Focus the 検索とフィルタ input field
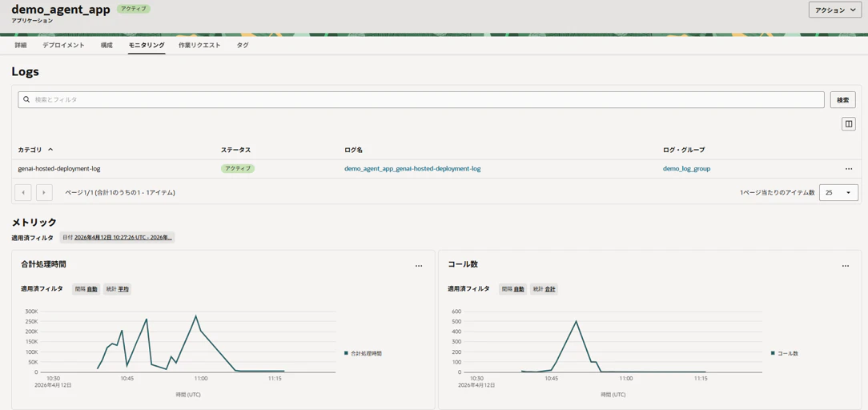 [x=421, y=99]
